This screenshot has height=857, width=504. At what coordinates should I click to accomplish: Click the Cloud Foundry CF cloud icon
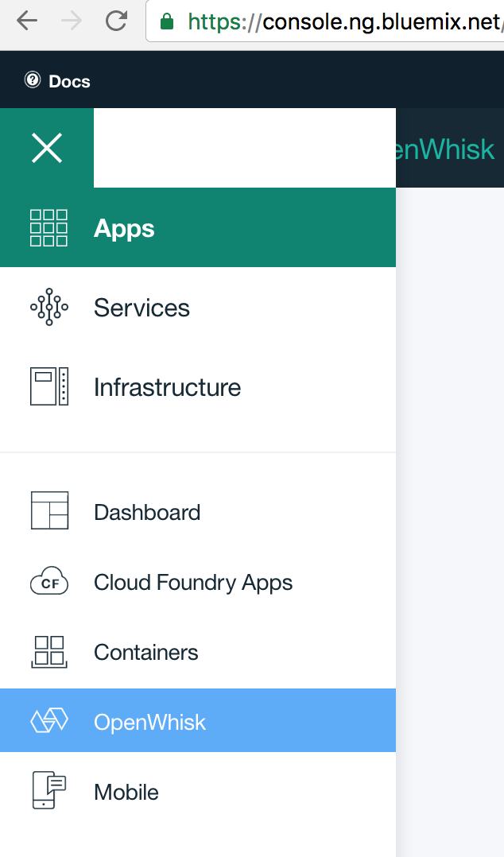coord(49,581)
